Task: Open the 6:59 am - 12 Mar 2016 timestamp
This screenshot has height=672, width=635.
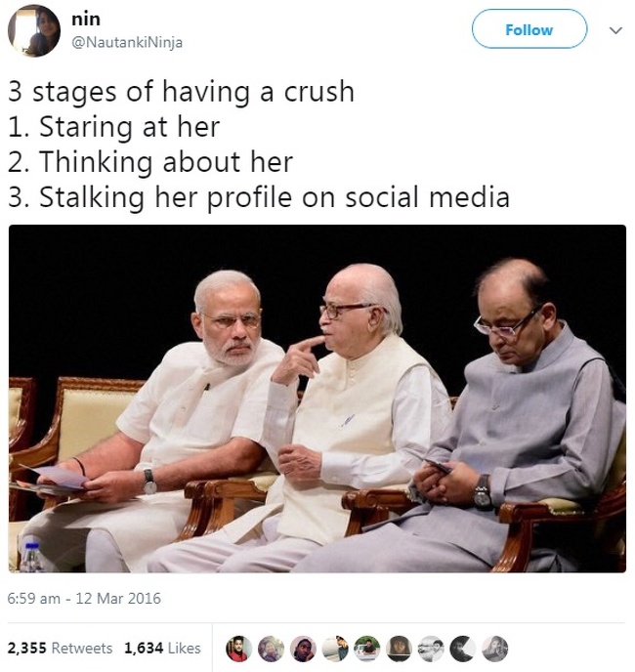Action: point(84,599)
